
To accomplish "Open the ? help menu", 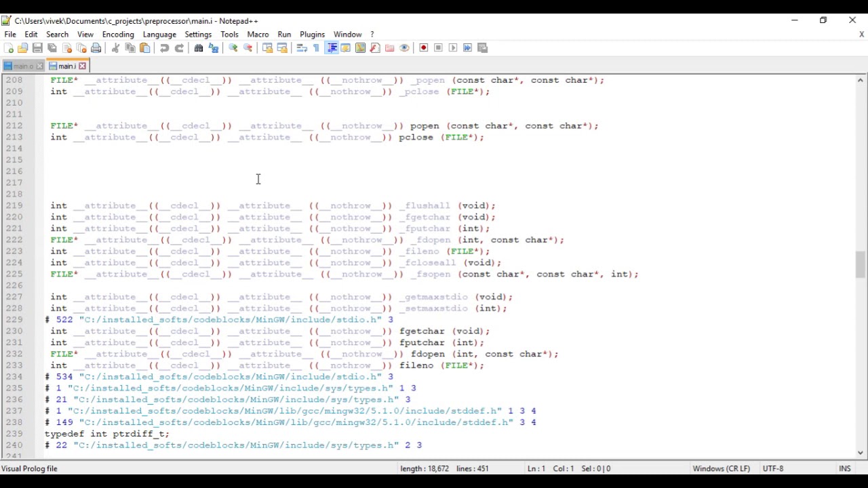I will click(372, 35).
